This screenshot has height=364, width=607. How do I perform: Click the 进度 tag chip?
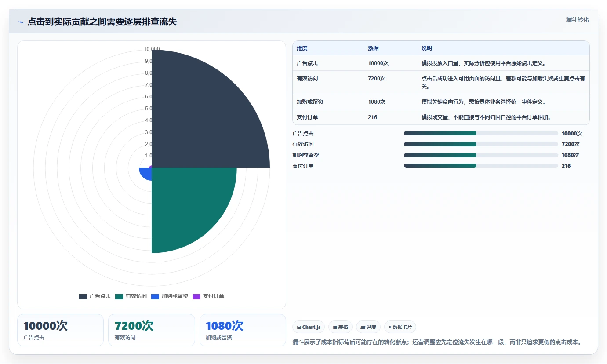pos(368,327)
